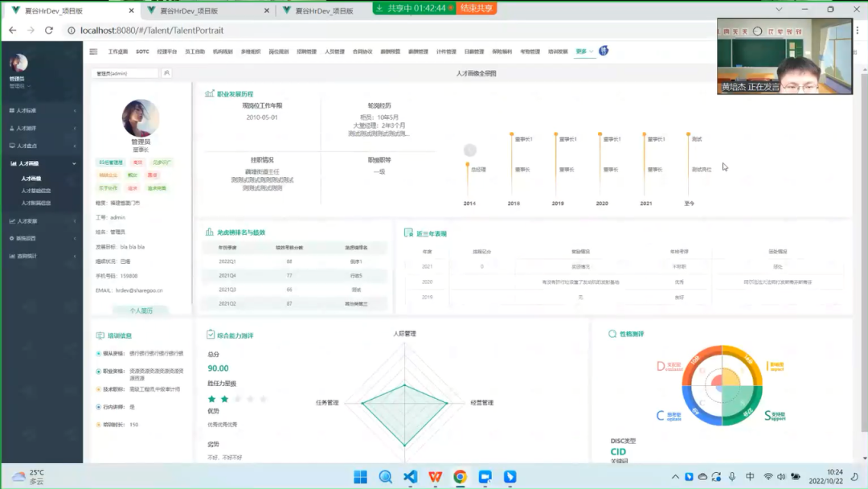Click the 性格测评 magnifier icon

pyautogui.click(x=612, y=334)
